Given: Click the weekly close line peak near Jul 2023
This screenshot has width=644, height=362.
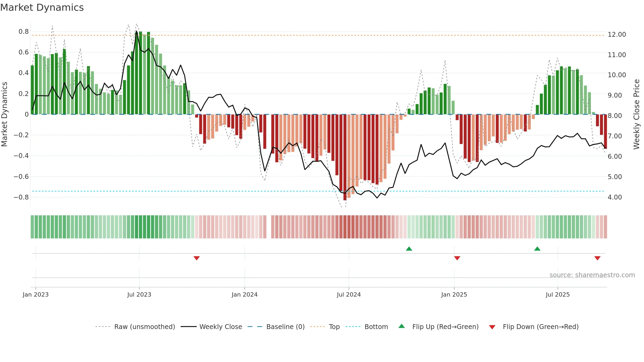Looking at the screenshot, I should pos(137,31).
